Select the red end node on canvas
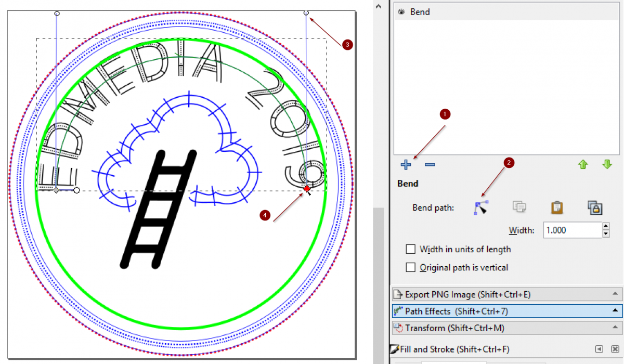 [x=307, y=188]
